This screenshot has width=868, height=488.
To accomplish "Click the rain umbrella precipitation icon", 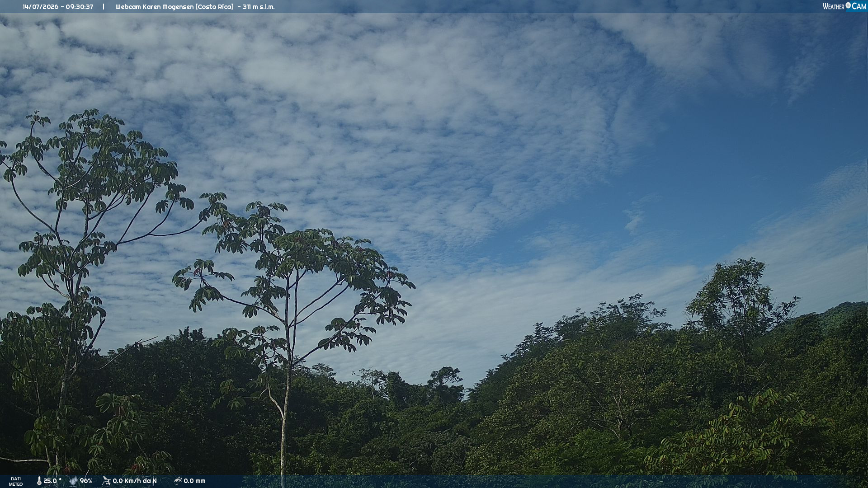I will pos(178,481).
